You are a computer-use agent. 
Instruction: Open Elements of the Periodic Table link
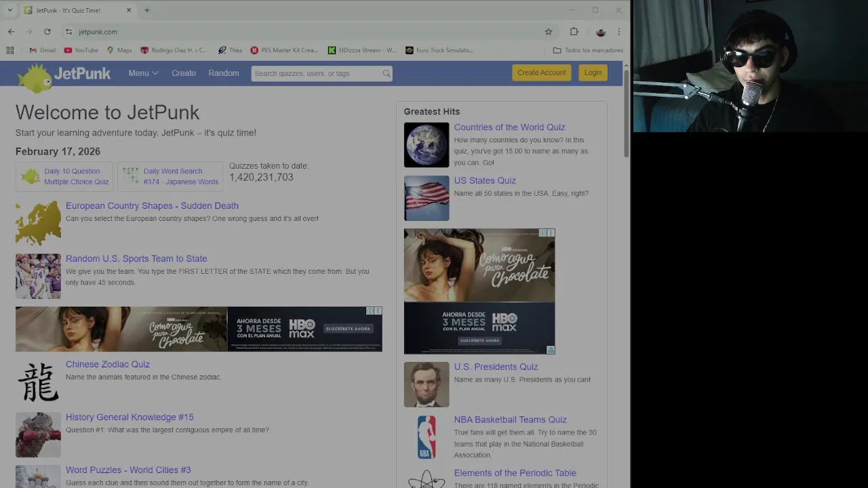coord(515,473)
